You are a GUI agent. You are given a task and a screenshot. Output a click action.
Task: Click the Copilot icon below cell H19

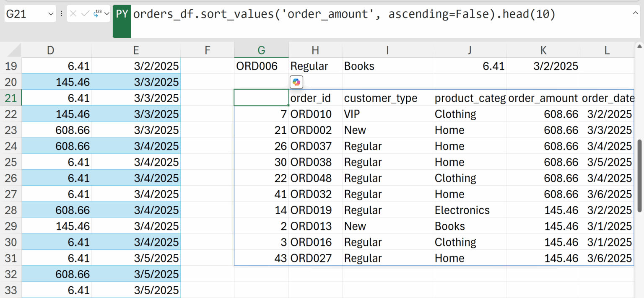(x=296, y=82)
